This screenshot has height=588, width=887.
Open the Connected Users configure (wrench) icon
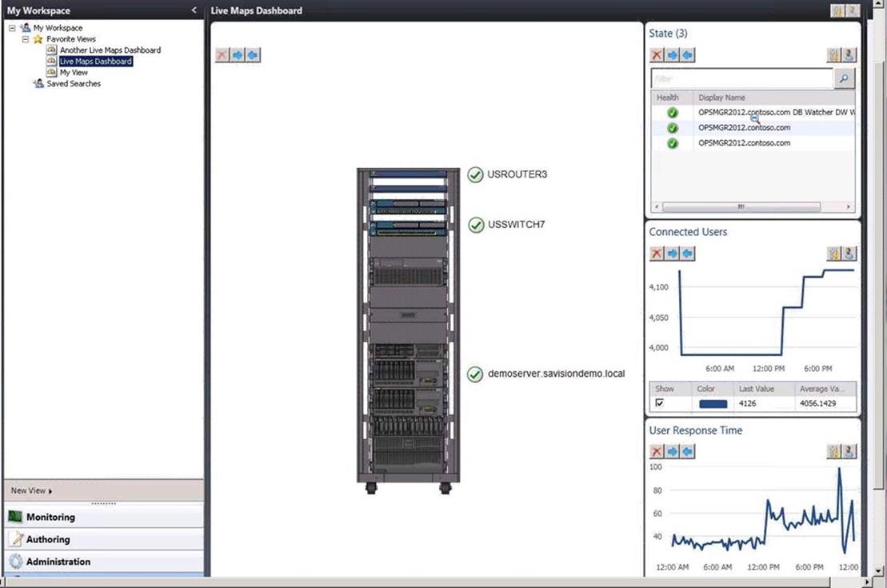834,254
